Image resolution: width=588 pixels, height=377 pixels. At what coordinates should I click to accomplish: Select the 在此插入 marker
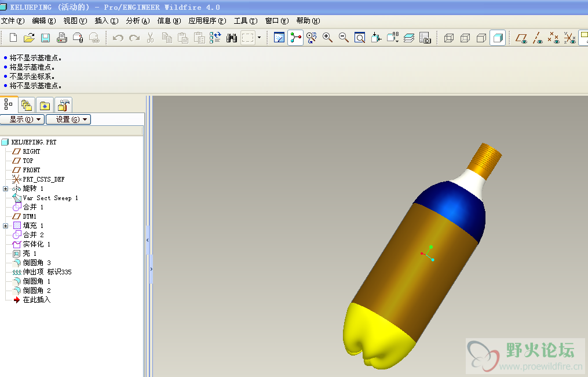tap(32, 300)
